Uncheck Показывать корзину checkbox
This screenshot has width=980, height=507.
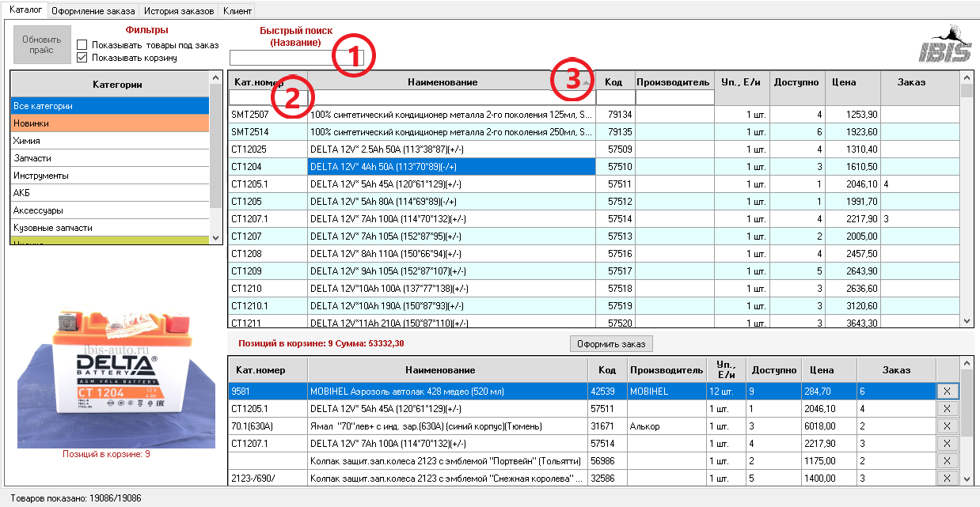click(x=82, y=58)
